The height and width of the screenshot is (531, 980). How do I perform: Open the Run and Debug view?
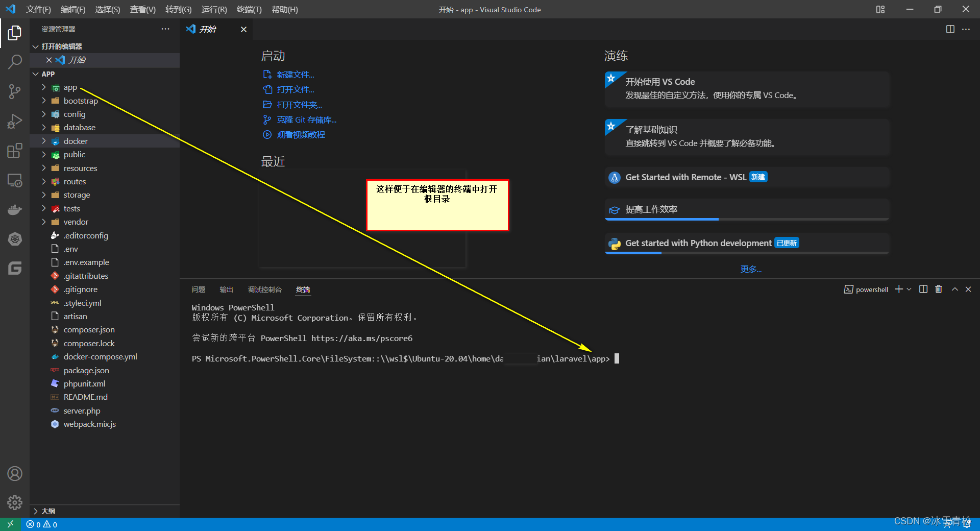coord(15,122)
